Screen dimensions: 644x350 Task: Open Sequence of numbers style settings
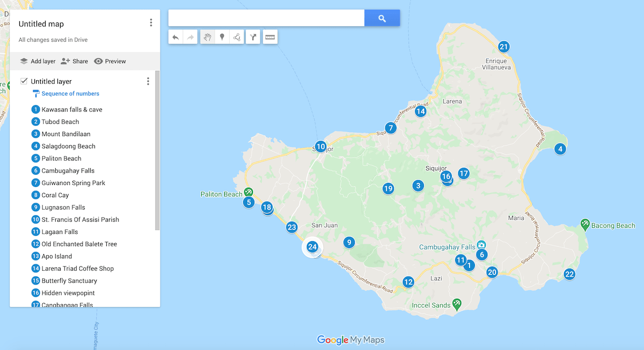point(70,94)
